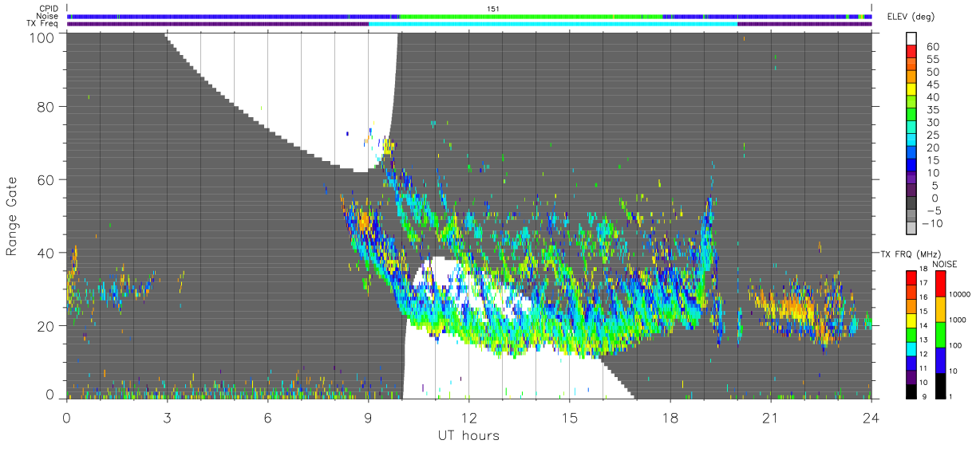Image resolution: width=980 pixels, height=452 pixels.
Task: Click the dark gray -5 to 0 ELEV swatch
Action: 911,204
